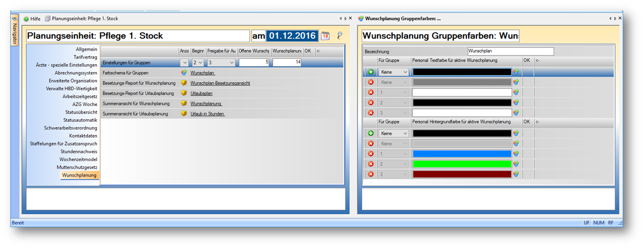644x248 pixels.
Task: Click the dark red background color swatch
Action: click(461, 174)
